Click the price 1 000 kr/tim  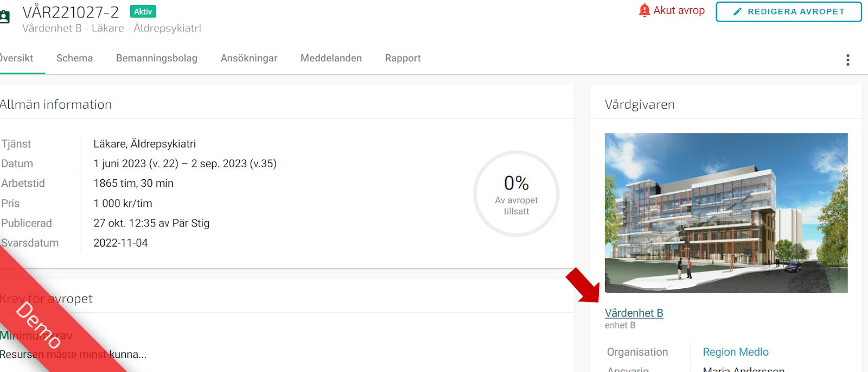(x=123, y=204)
